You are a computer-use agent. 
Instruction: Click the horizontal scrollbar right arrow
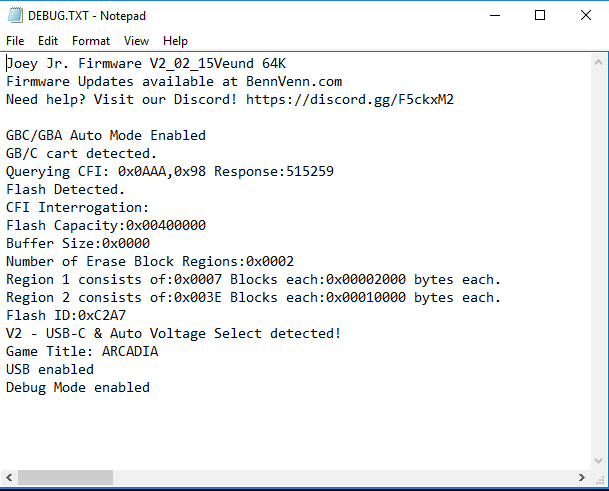pyautogui.click(x=581, y=477)
